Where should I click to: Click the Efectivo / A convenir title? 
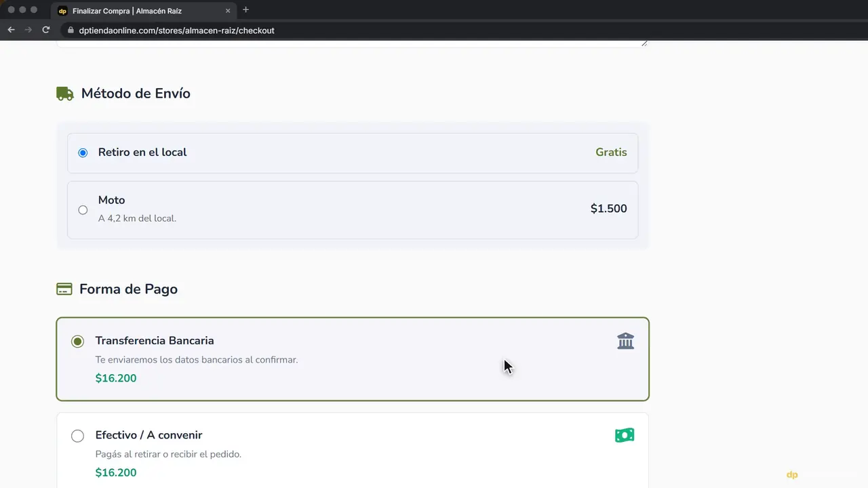click(149, 435)
